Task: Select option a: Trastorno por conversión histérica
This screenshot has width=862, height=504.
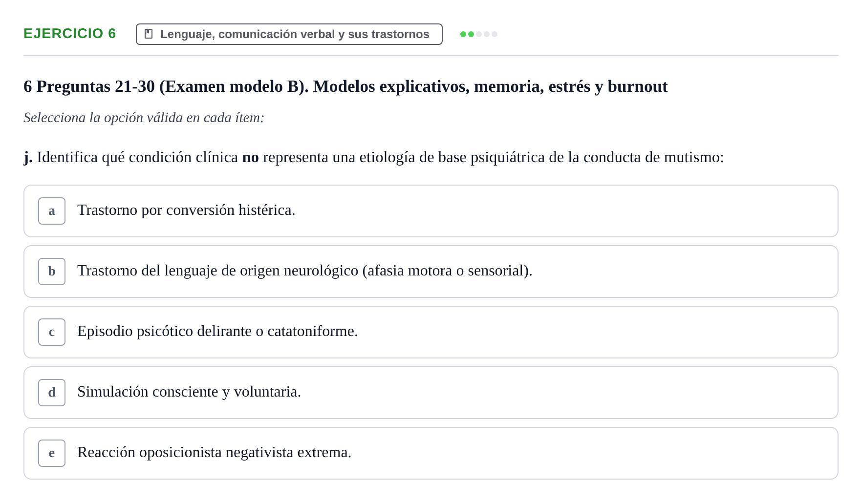Action: point(431,211)
